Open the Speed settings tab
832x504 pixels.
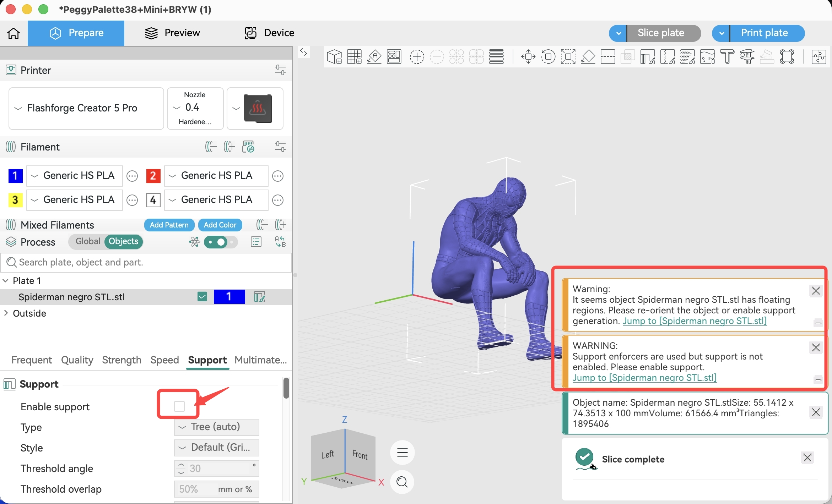[x=164, y=360]
